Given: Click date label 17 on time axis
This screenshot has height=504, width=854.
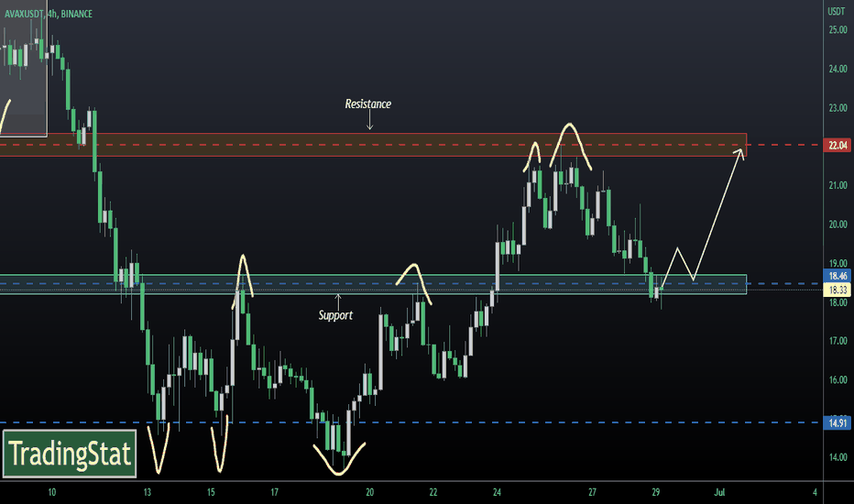Looking at the screenshot, I should pos(275,492).
